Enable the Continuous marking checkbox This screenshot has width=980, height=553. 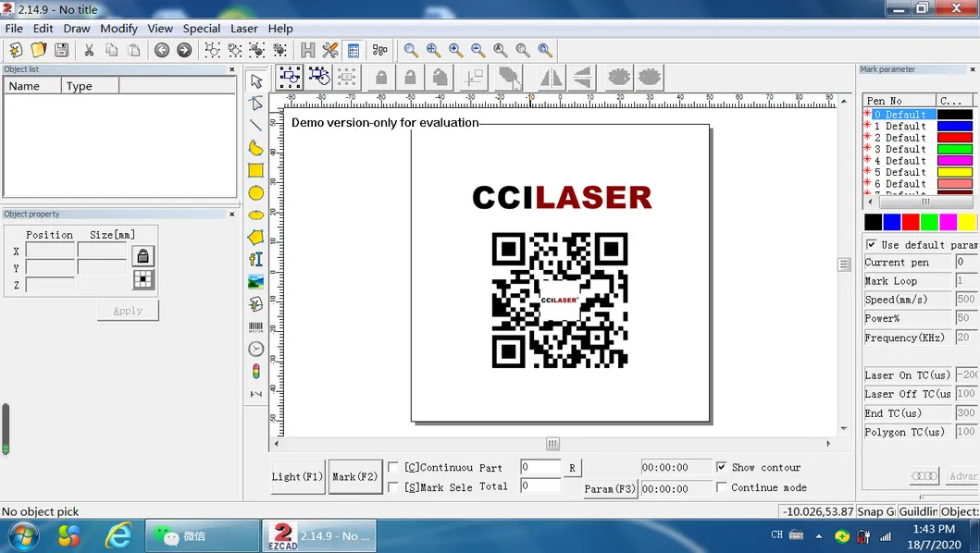tap(395, 467)
